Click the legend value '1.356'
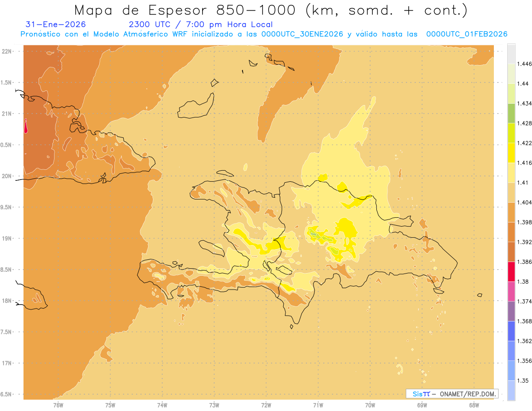The width and height of the screenshot is (532, 411). click(525, 361)
